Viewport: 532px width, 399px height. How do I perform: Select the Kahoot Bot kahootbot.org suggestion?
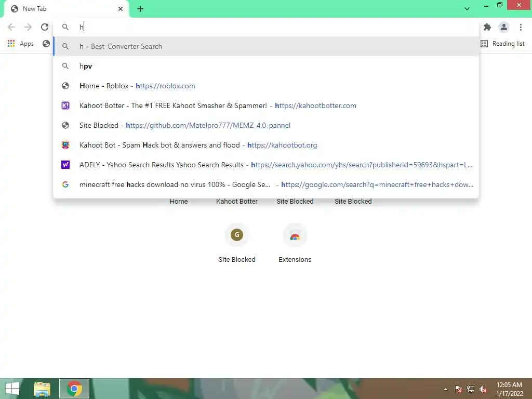pos(266,145)
